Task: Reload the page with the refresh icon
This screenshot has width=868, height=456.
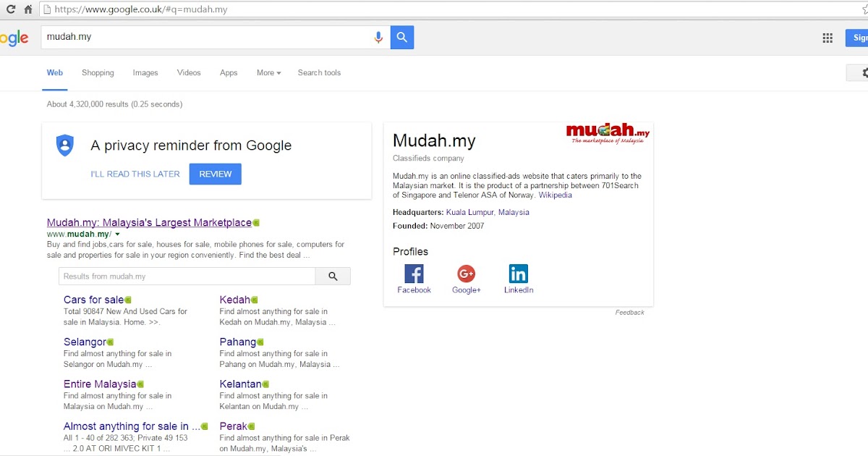Action: 11,9
